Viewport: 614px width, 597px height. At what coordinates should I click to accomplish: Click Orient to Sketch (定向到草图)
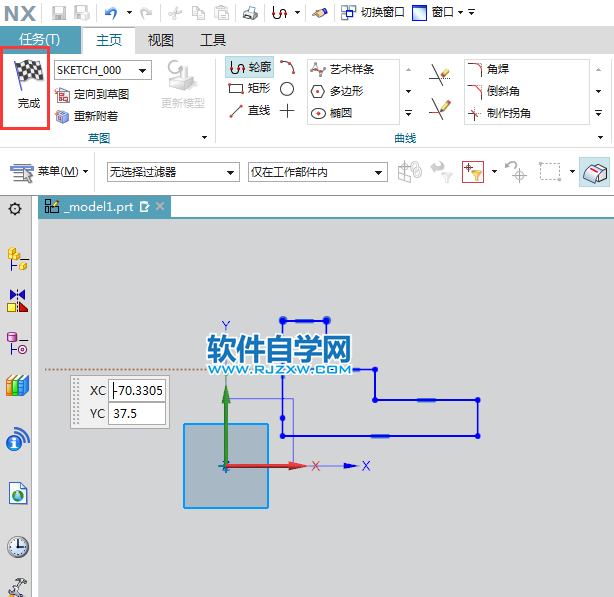point(92,94)
